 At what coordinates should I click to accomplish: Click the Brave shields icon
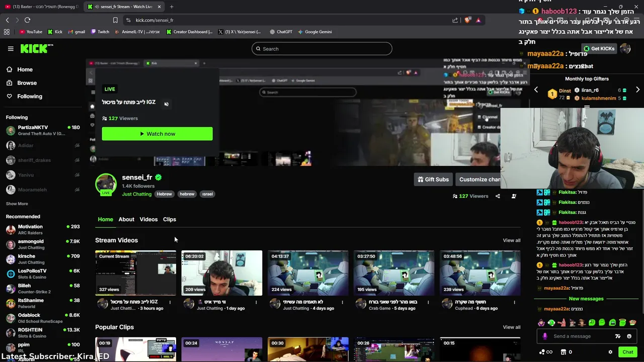coord(467,20)
